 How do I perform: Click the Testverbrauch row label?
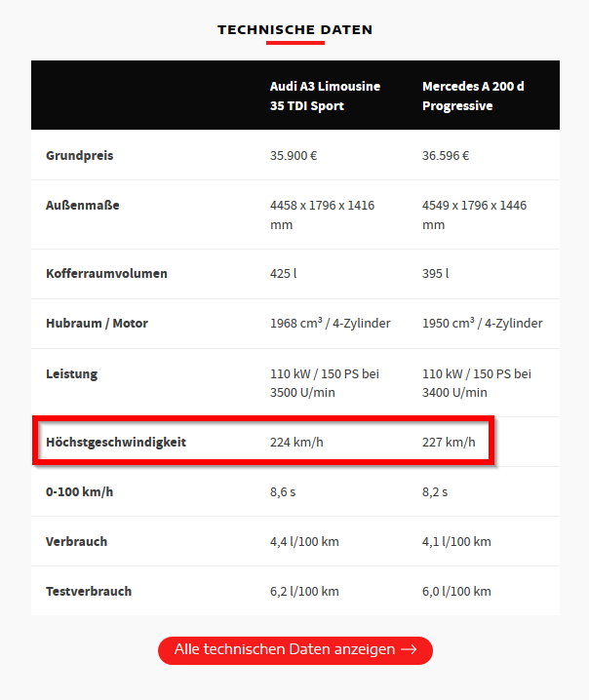click(x=89, y=591)
